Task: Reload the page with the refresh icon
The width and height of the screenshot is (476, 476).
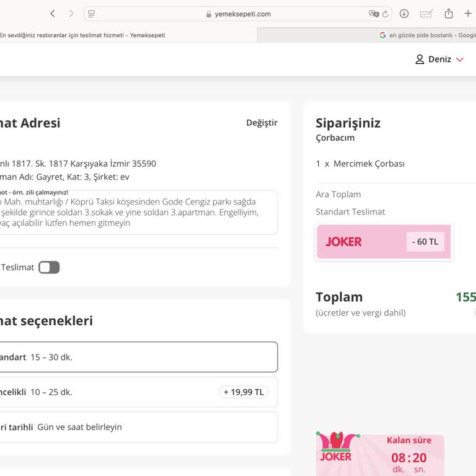Action: [x=386, y=14]
